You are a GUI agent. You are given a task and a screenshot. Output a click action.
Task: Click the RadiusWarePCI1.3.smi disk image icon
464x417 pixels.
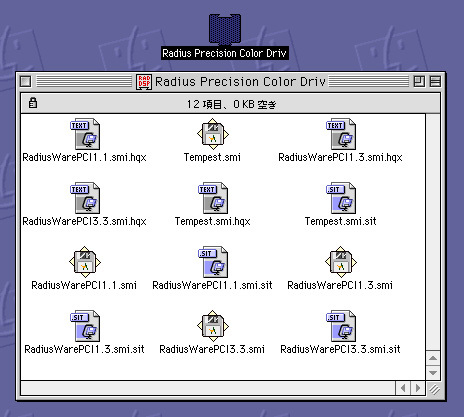(341, 262)
